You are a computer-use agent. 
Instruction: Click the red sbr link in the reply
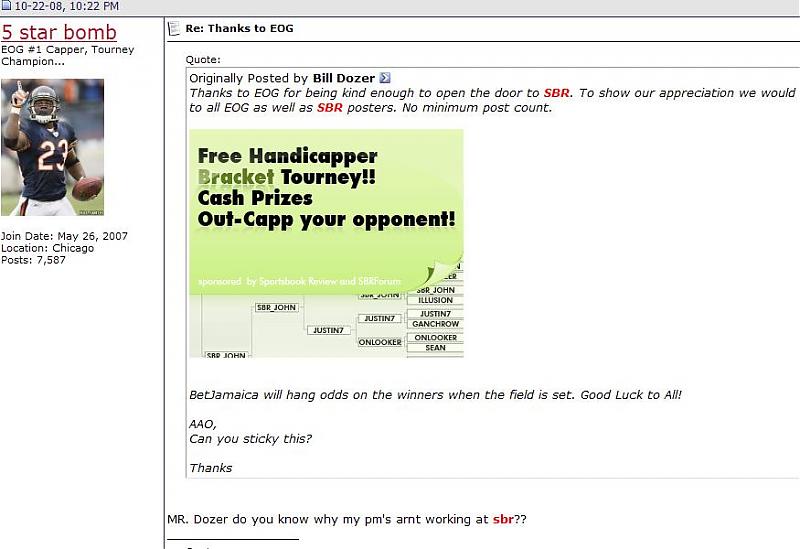[503, 520]
